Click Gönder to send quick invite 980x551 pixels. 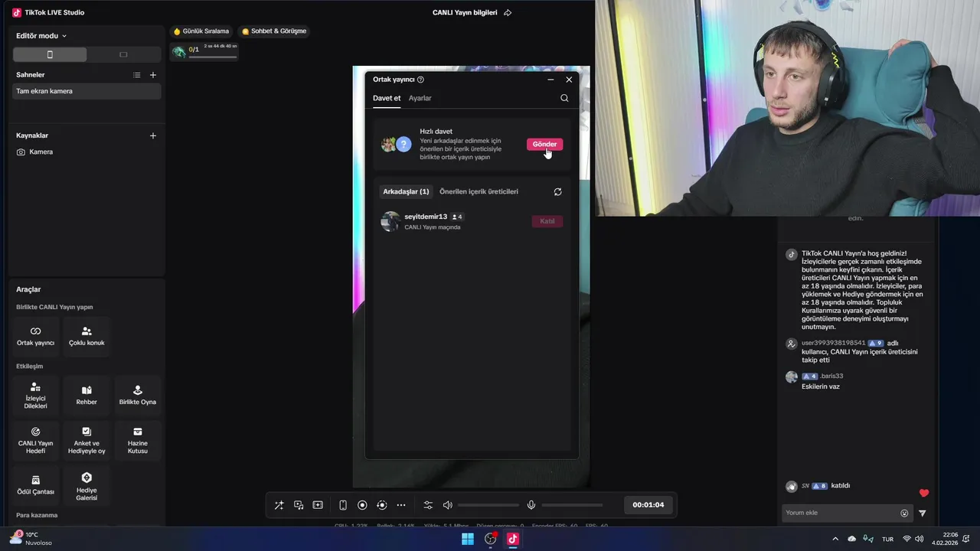coord(544,144)
